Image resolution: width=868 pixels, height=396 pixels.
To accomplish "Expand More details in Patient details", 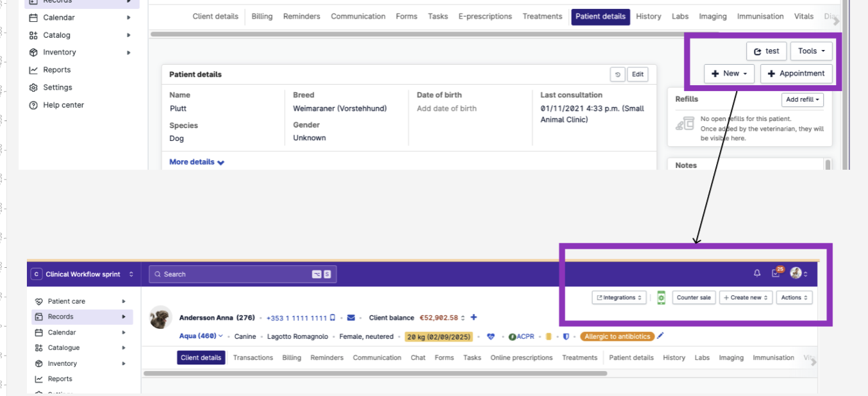I will point(196,162).
